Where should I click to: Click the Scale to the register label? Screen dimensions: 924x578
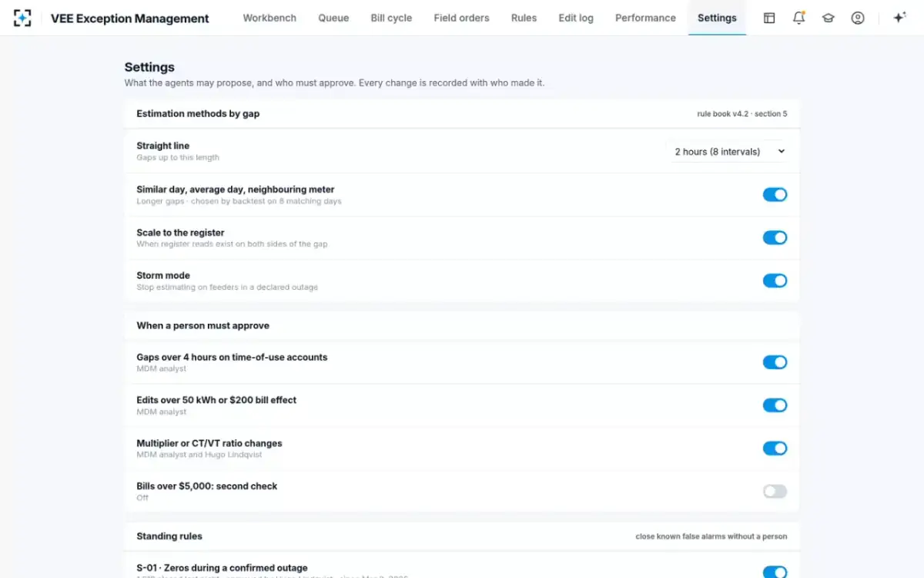180,233
